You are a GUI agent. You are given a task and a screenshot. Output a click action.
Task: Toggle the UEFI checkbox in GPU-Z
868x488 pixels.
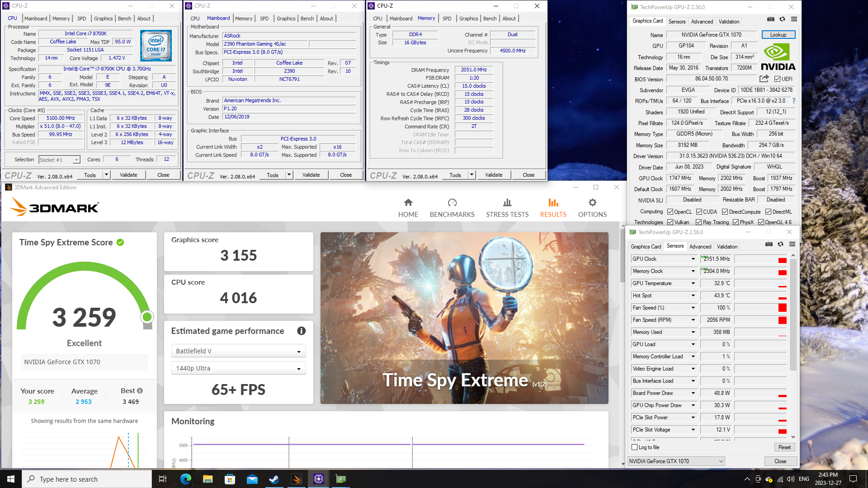tap(778, 79)
